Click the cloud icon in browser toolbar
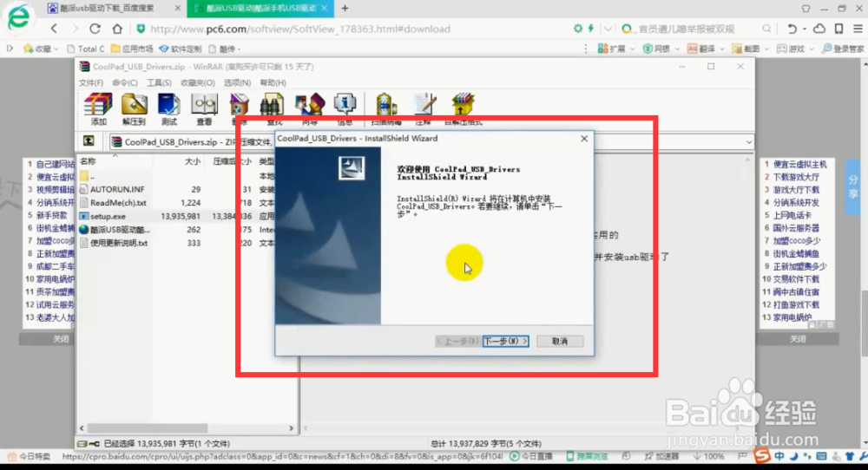The height and width of the screenshot is (470, 868). click(x=819, y=29)
